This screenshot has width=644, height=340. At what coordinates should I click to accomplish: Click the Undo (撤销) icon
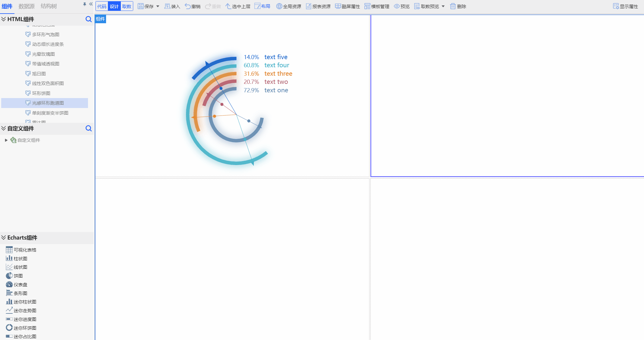click(187, 6)
